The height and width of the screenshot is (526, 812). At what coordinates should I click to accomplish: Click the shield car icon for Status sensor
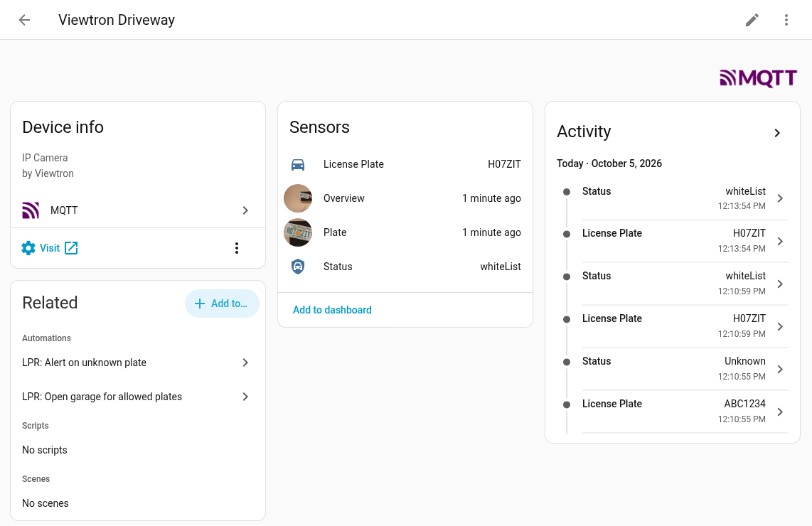point(298,267)
